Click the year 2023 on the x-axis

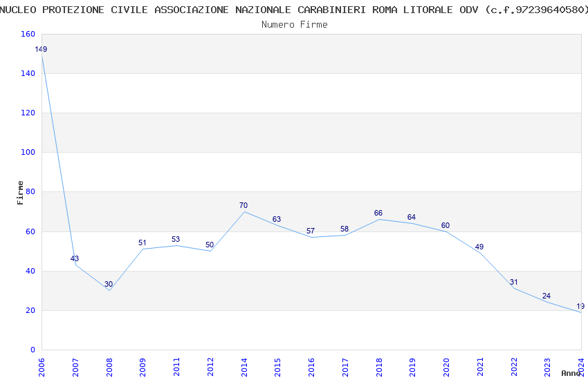548,368
